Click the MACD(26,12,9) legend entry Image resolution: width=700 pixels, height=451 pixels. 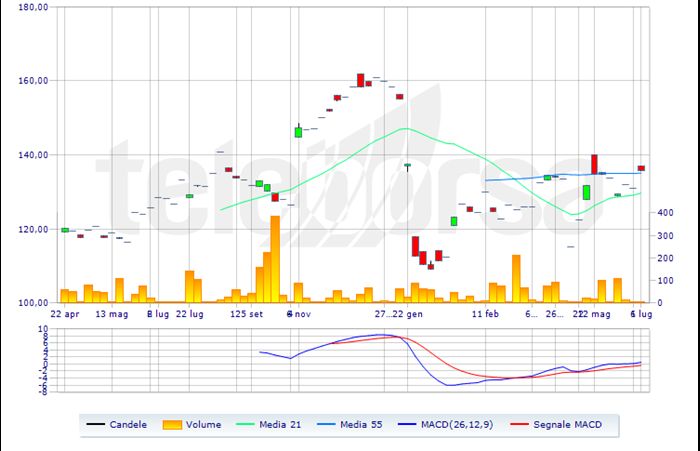(445, 425)
